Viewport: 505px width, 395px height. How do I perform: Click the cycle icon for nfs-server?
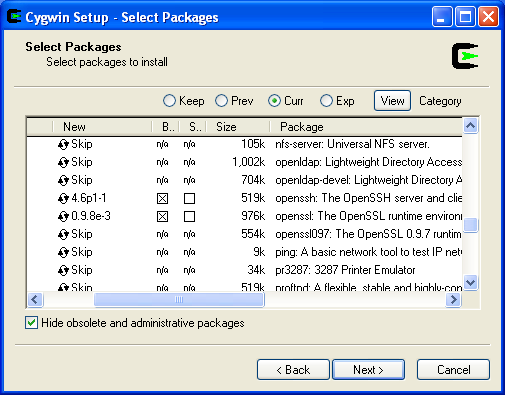tap(63, 145)
